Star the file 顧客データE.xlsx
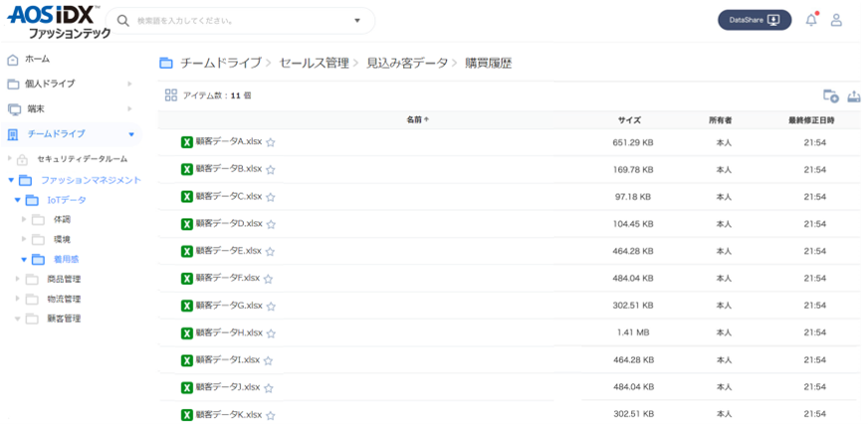 [x=270, y=252]
